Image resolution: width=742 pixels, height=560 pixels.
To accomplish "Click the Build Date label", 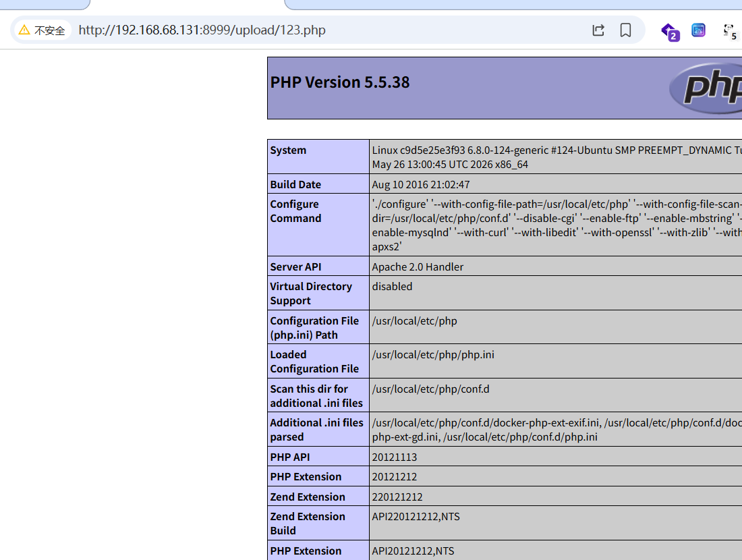I will pos(295,184).
